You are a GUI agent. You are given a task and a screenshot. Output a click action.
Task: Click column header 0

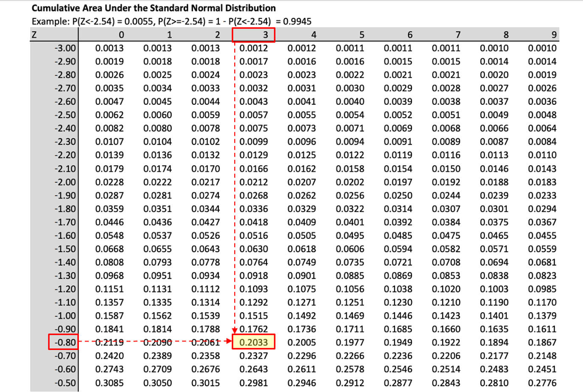121,35
